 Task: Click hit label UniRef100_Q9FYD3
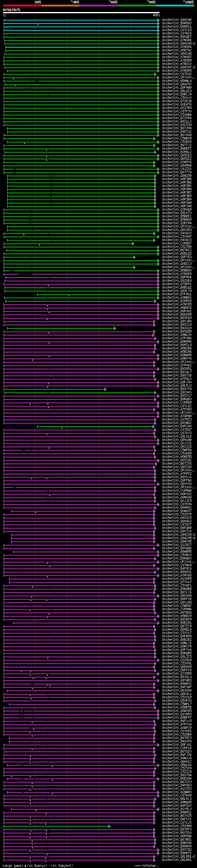(177, 257)
